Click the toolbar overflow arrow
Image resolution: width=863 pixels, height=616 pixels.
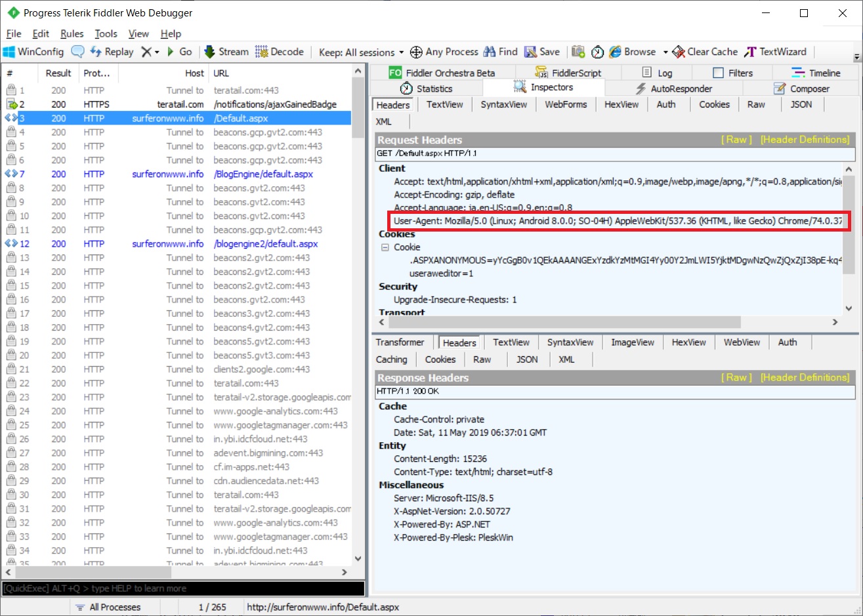point(856,57)
